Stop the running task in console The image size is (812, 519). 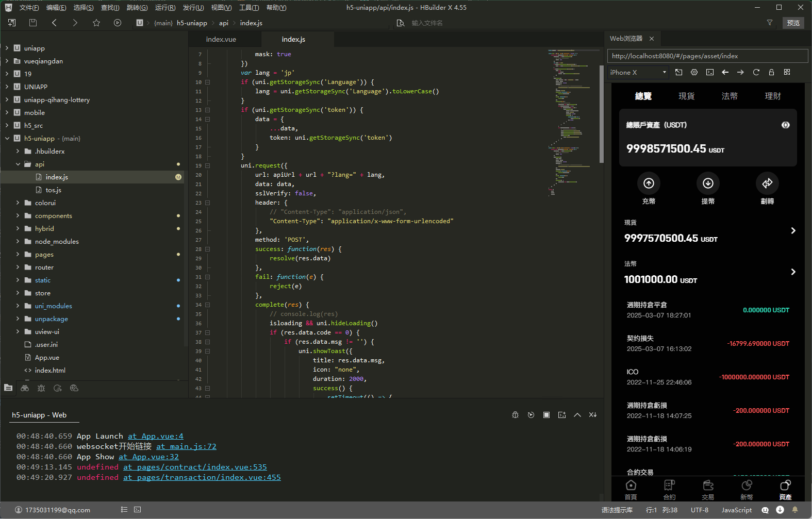coord(546,415)
